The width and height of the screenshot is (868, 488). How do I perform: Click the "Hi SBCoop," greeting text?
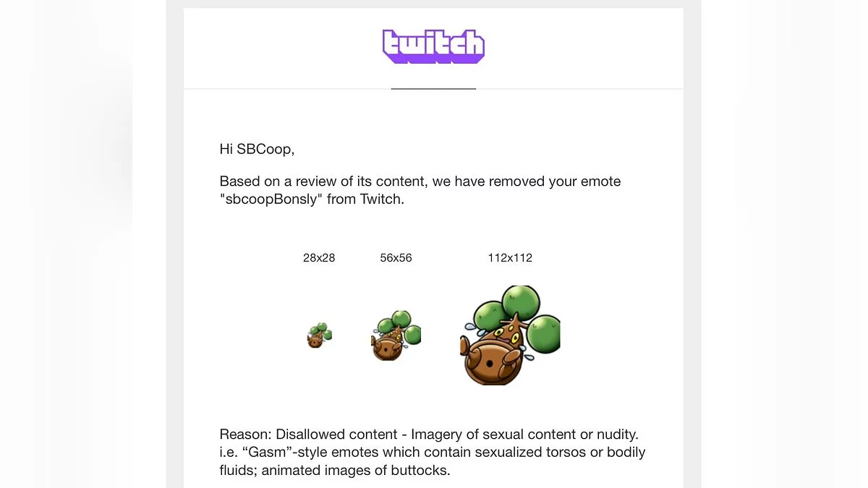tap(257, 150)
